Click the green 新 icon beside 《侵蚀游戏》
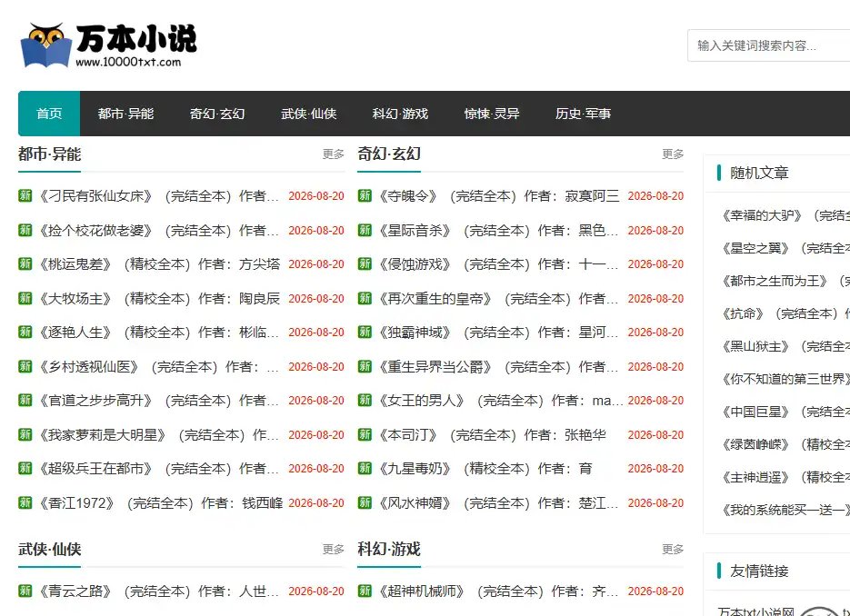Image resolution: width=850 pixels, height=616 pixels. coord(365,263)
